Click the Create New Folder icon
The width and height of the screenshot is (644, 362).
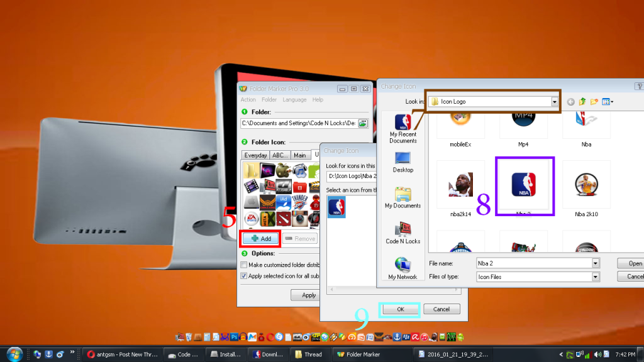[x=594, y=102]
